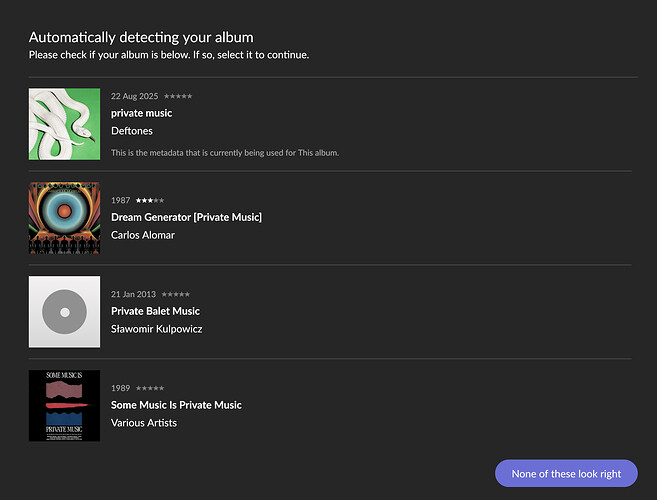Select the "private music" album title
Screen dimensions: 657x500
pos(141,113)
